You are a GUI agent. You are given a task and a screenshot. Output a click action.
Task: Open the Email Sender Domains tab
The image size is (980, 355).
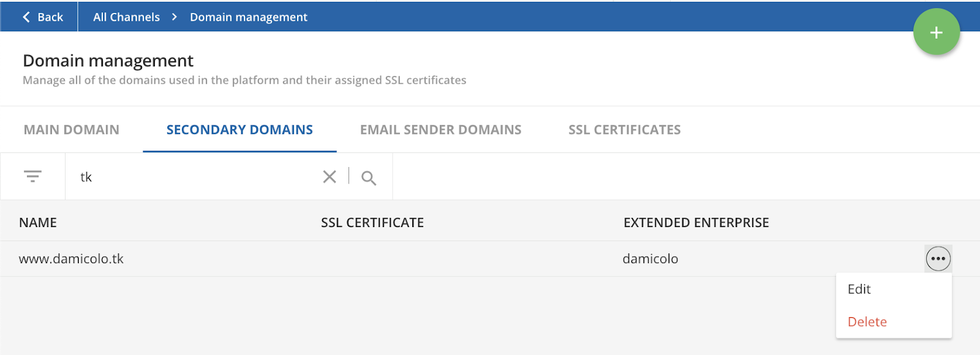[x=441, y=130]
